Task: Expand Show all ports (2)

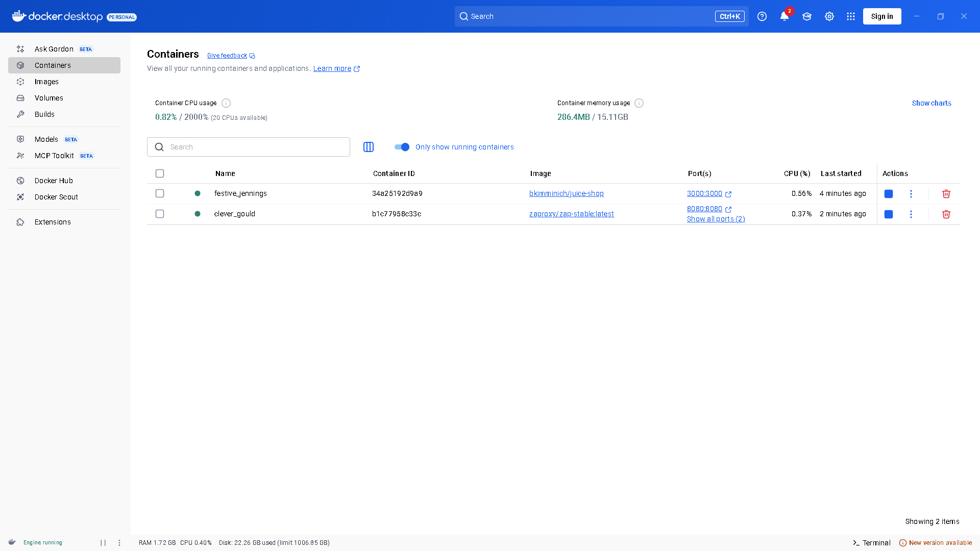Action: coord(716,219)
